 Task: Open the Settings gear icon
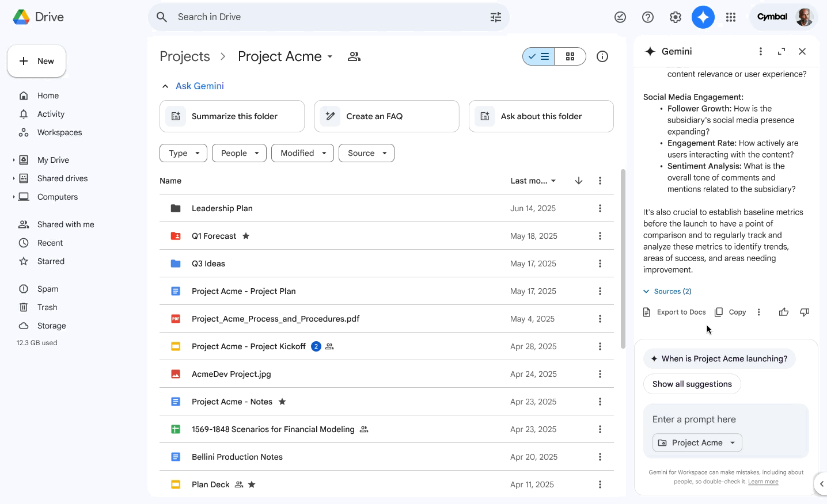675,17
